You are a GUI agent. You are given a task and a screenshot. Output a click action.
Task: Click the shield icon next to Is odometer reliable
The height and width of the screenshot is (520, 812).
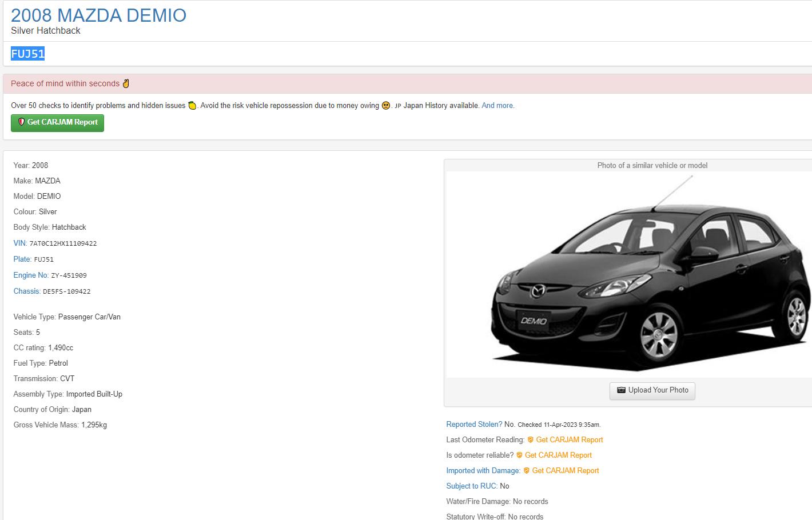pos(519,455)
